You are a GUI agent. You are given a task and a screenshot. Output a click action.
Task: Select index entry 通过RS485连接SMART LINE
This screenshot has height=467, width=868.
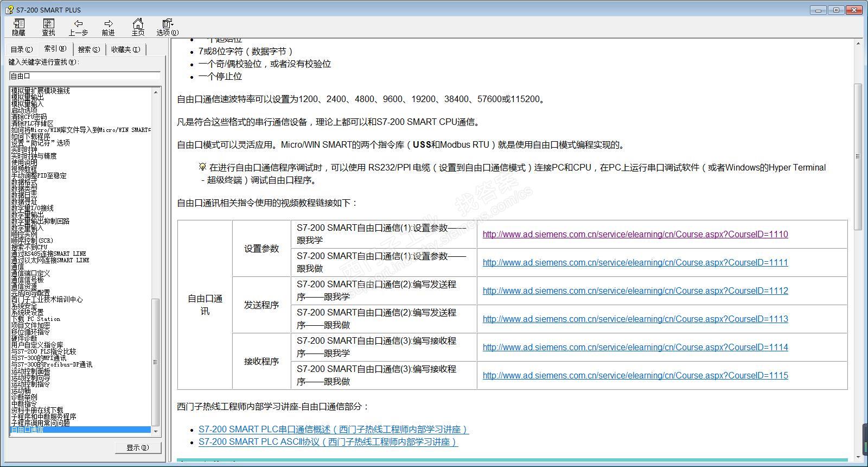(49, 254)
